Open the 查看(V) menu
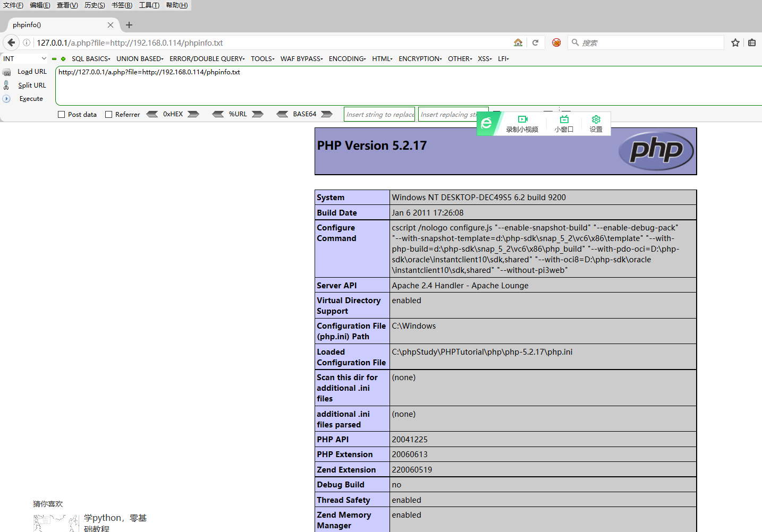 67,5
